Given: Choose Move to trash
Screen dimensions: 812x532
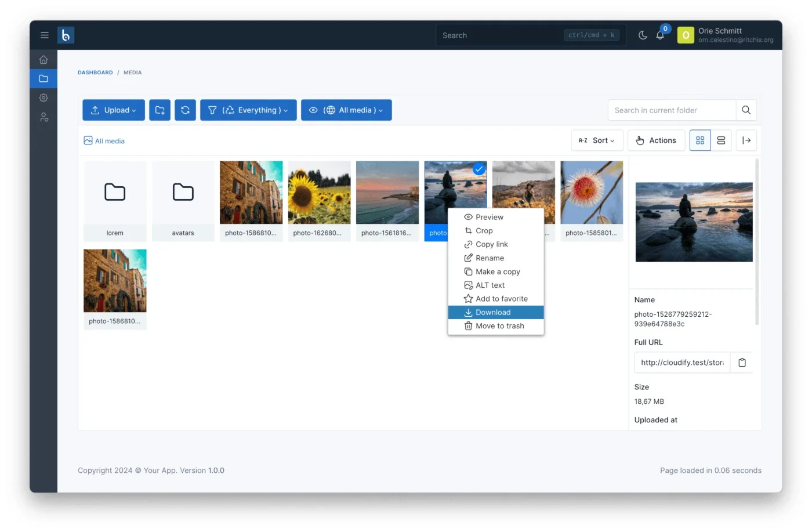Looking at the screenshot, I should [x=496, y=326].
